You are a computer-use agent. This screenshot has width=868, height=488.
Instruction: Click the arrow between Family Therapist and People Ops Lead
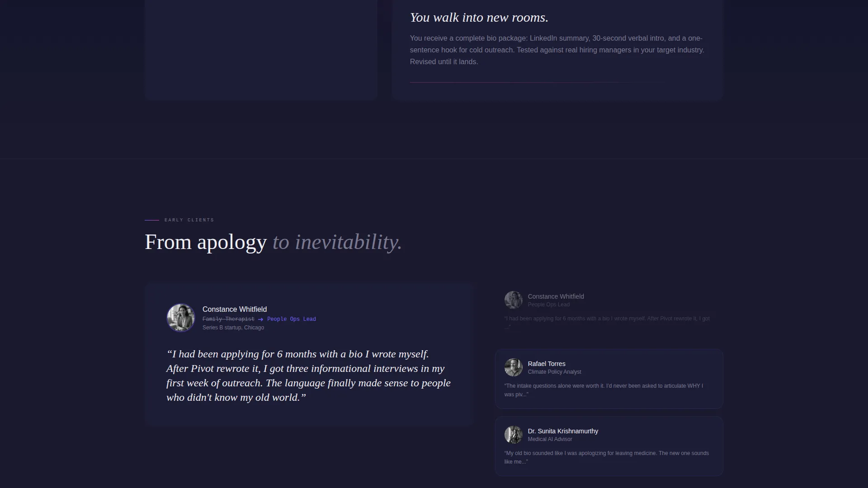260,319
